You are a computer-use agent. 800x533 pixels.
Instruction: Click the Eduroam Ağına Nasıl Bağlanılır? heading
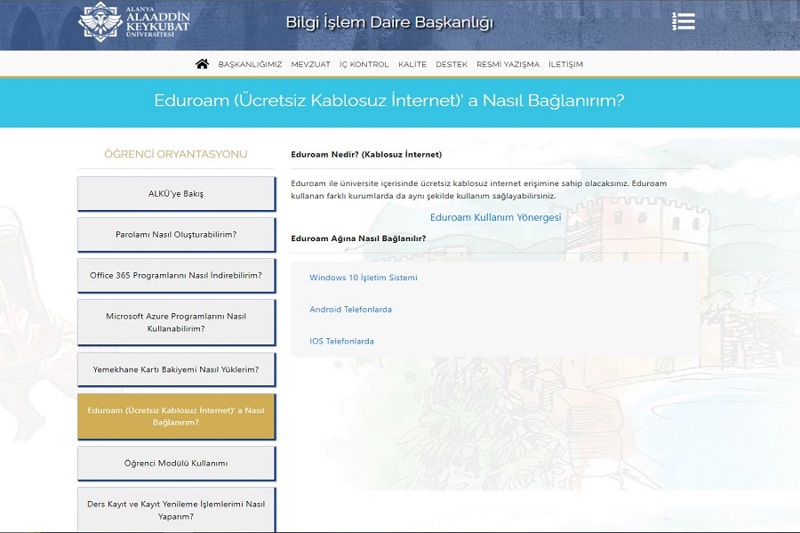tap(358, 238)
